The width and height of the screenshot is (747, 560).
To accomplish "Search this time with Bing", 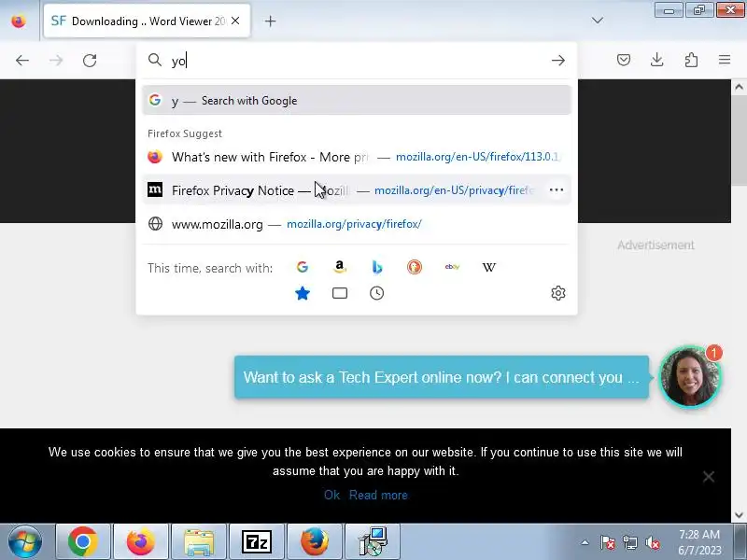I will (x=377, y=267).
